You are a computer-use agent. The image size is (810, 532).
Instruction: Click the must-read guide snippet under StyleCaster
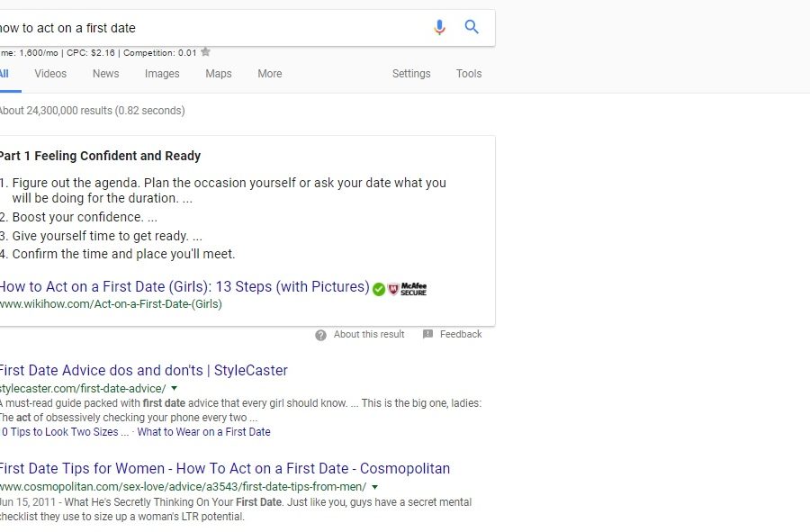240,410
